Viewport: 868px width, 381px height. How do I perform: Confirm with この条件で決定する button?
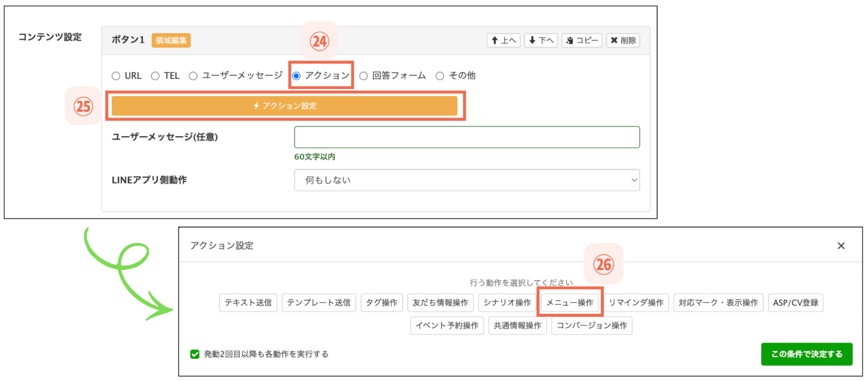tap(807, 354)
